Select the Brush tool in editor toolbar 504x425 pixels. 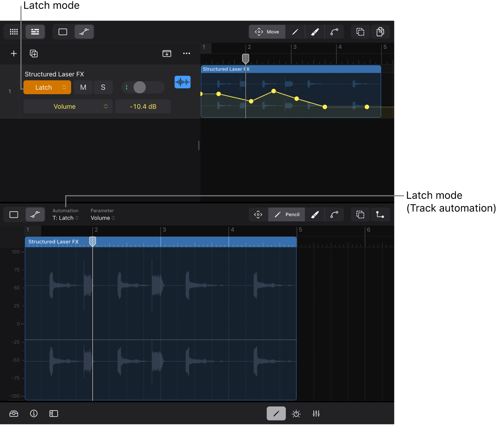pyautogui.click(x=315, y=215)
